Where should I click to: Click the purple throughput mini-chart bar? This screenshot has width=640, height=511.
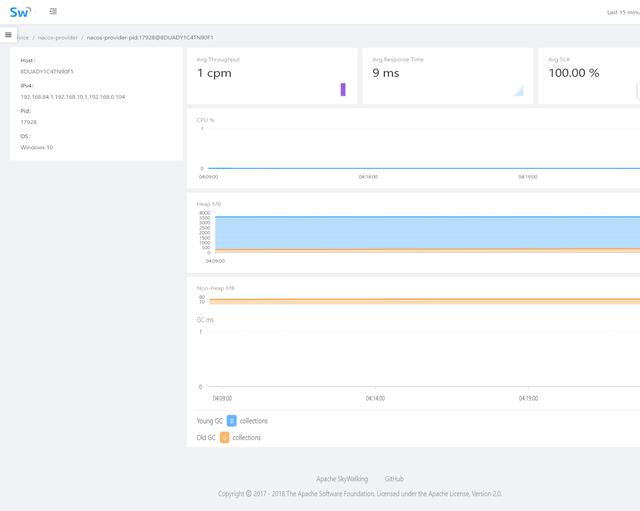point(343,89)
